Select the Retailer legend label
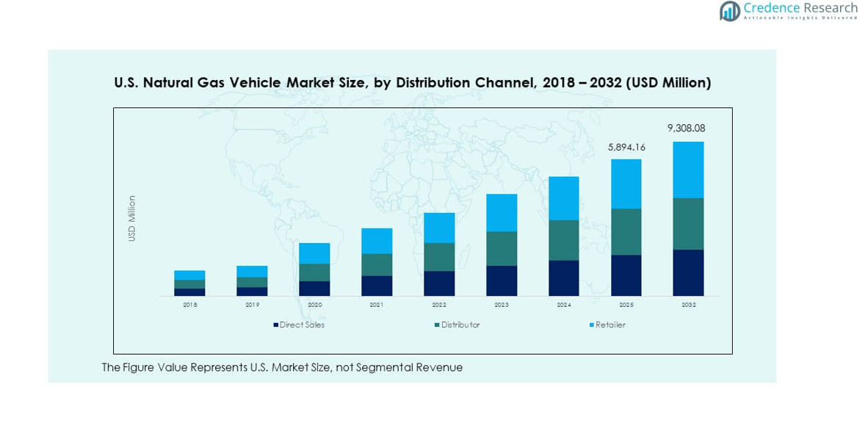868x431 pixels. click(610, 325)
